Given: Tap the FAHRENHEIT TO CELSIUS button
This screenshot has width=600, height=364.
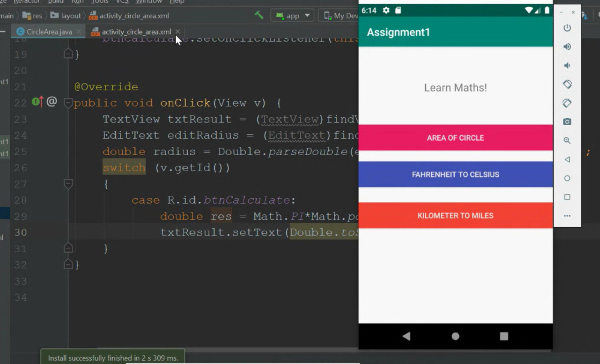Looking at the screenshot, I should [x=455, y=174].
